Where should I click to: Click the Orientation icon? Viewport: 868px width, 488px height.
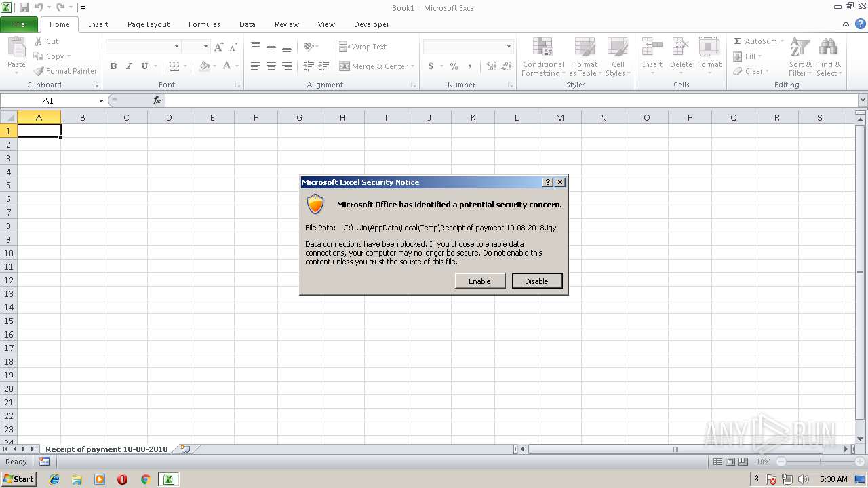pos(309,47)
